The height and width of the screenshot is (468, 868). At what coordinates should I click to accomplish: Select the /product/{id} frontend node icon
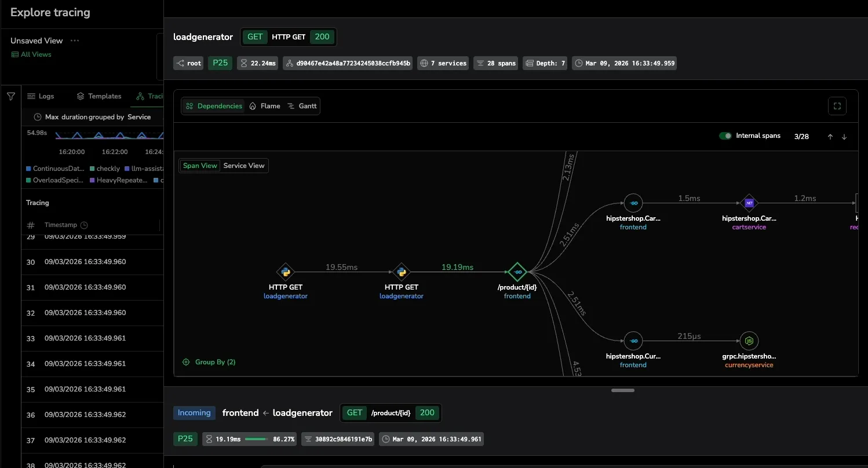click(x=517, y=272)
